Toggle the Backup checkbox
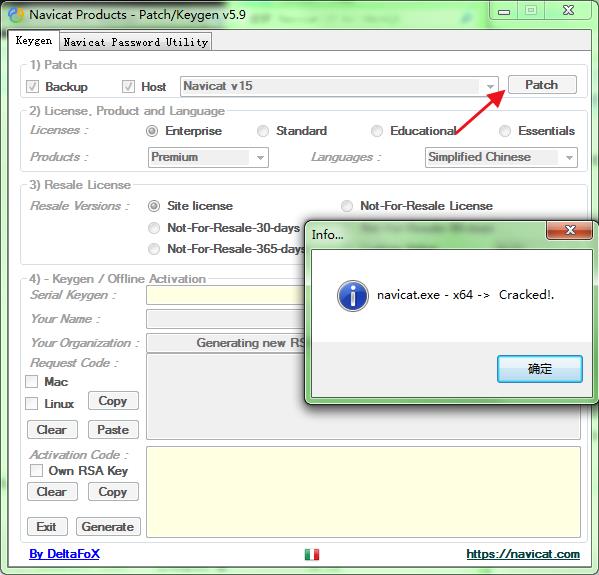The height and width of the screenshot is (575, 599). (32, 86)
